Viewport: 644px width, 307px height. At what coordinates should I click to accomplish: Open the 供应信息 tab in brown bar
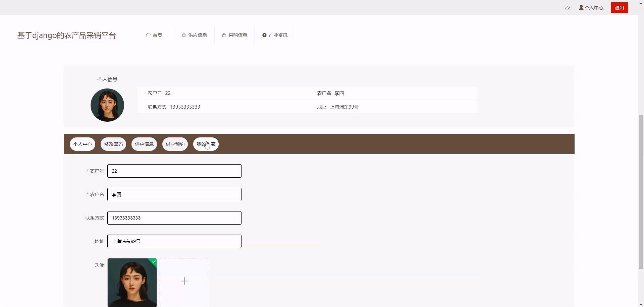144,144
